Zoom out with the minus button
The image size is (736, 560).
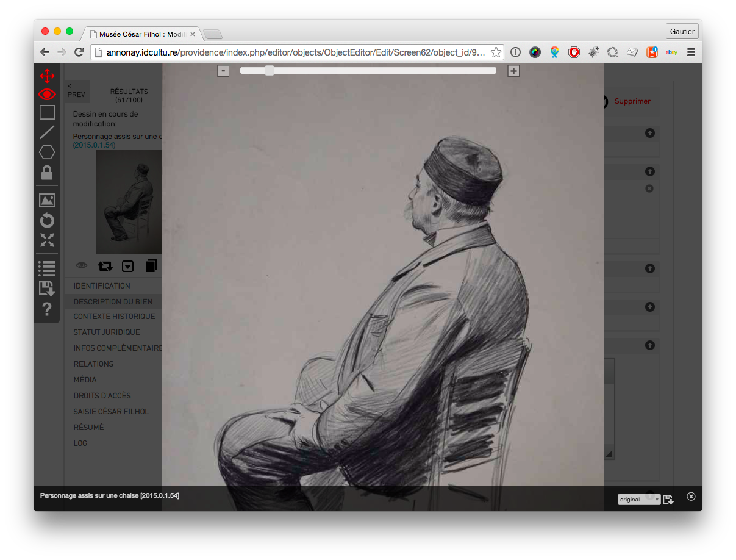click(224, 71)
